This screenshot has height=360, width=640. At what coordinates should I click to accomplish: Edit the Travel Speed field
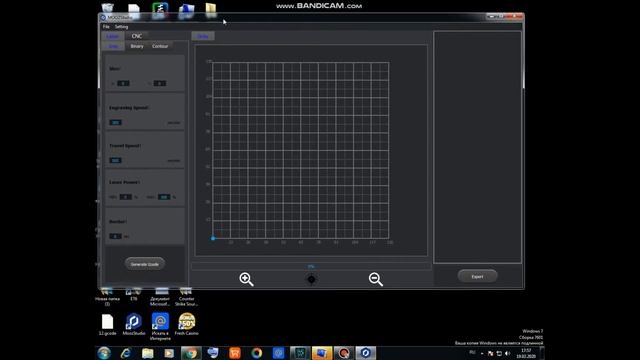pos(116,160)
